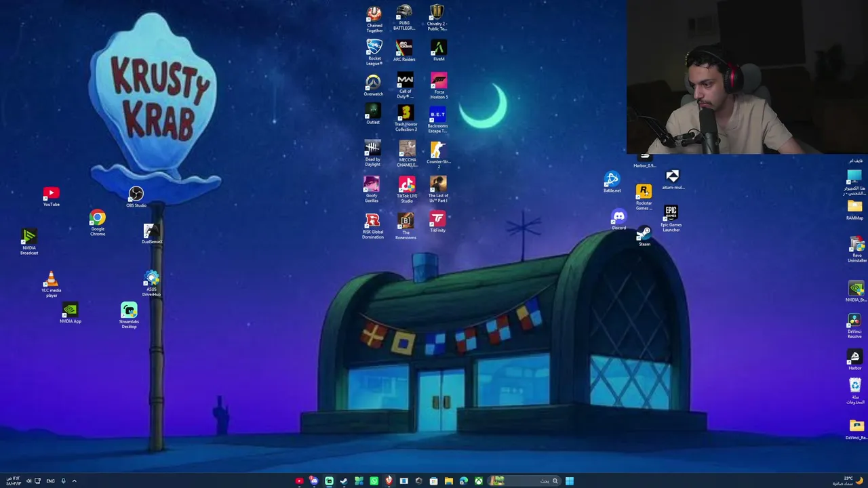Image resolution: width=868 pixels, height=488 pixels.
Task: Select the TikFinity desktop icon
Action: [438, 222]
